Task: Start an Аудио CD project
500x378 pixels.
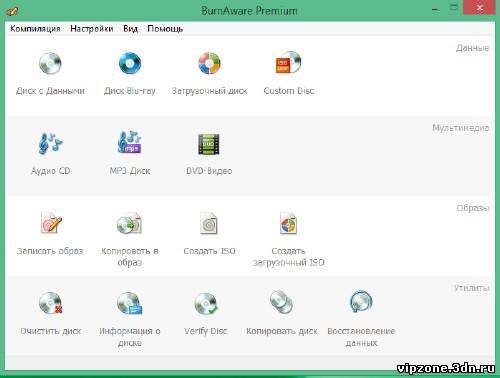Action: (50, 143)
